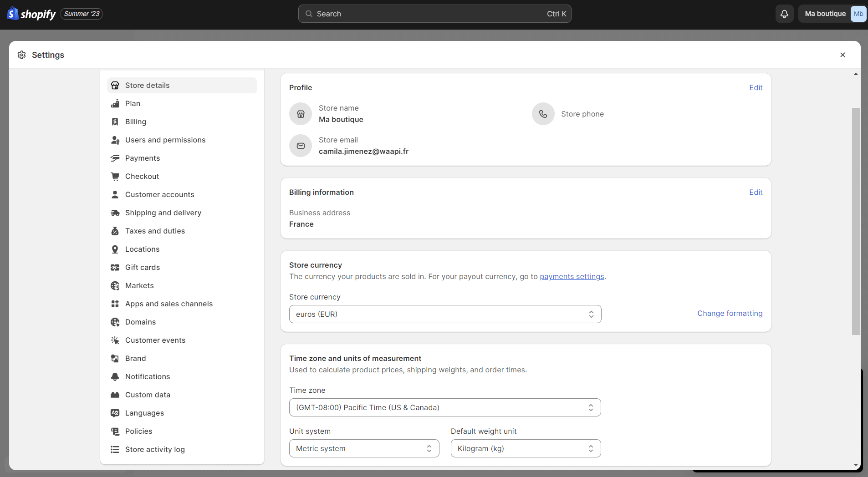Click the store phone icon in Profile
Image resolution: width=868 pixels, height=477 pixels.
pos(543,114)
